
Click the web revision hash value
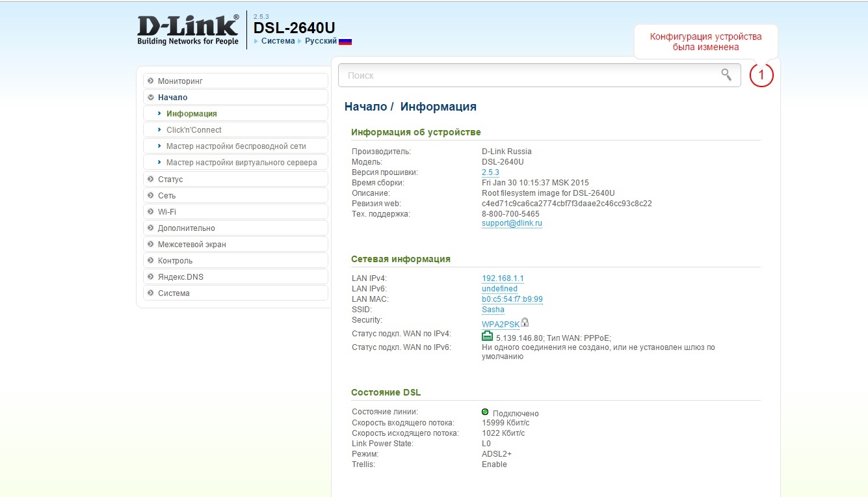(x=567, y=204)
